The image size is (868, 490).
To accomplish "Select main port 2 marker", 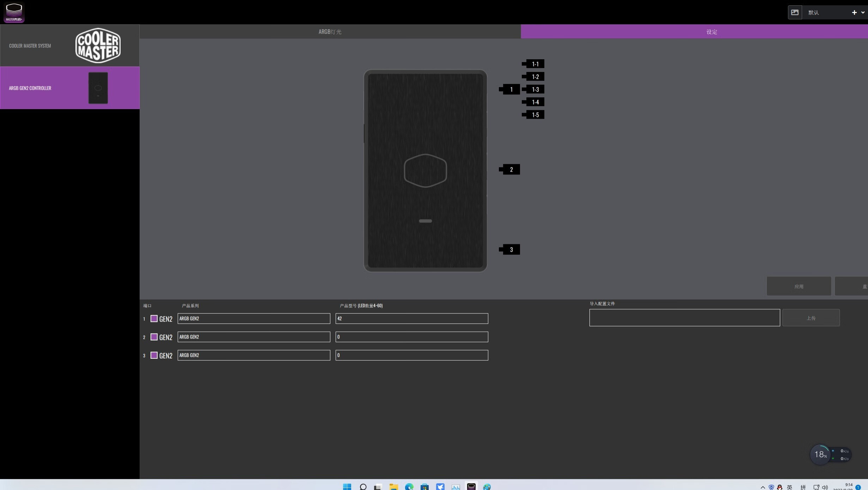I will pyautogui.click(x=509, y=169).
